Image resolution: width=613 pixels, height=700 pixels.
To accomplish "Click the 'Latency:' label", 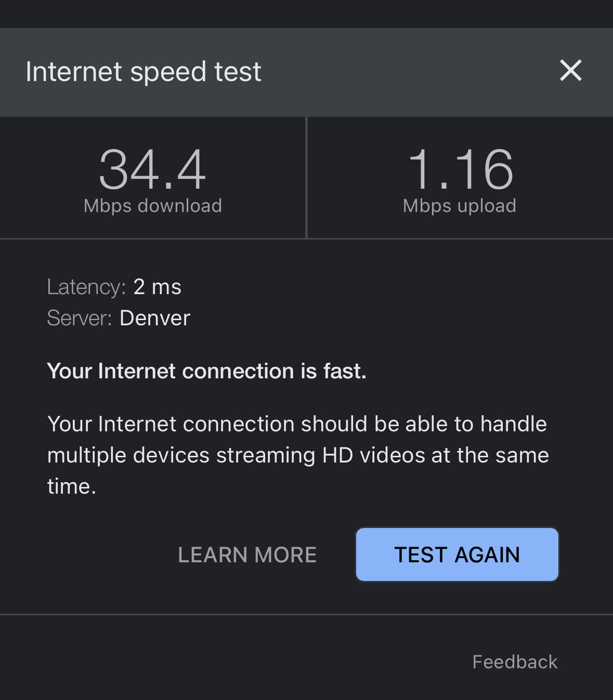I will [86, 287].
